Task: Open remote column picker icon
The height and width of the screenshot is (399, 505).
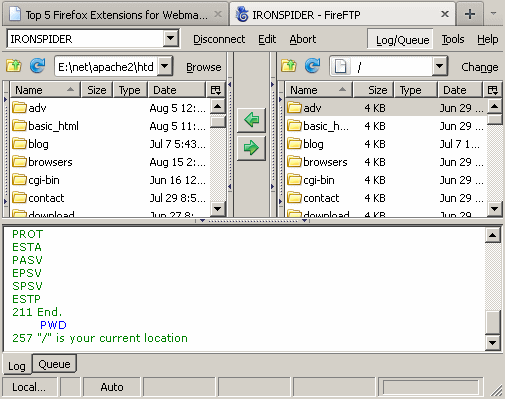Action: pos(493,90)
